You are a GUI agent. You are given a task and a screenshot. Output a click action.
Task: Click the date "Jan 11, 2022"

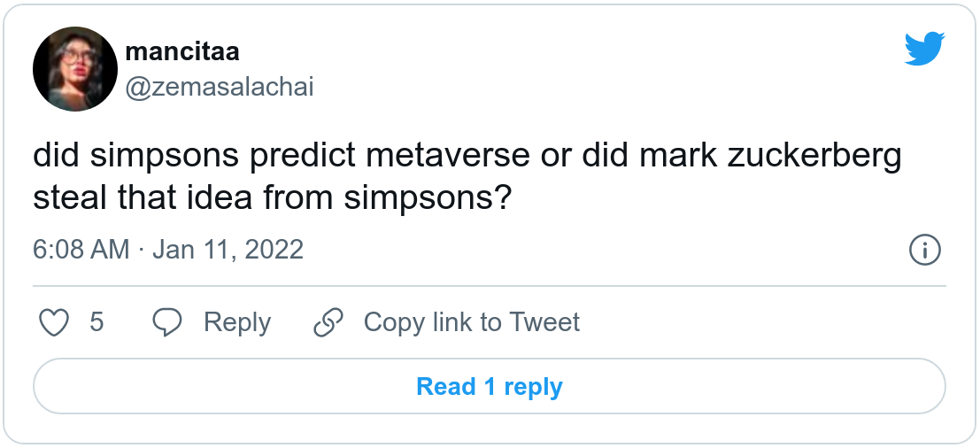pos(228,250)
